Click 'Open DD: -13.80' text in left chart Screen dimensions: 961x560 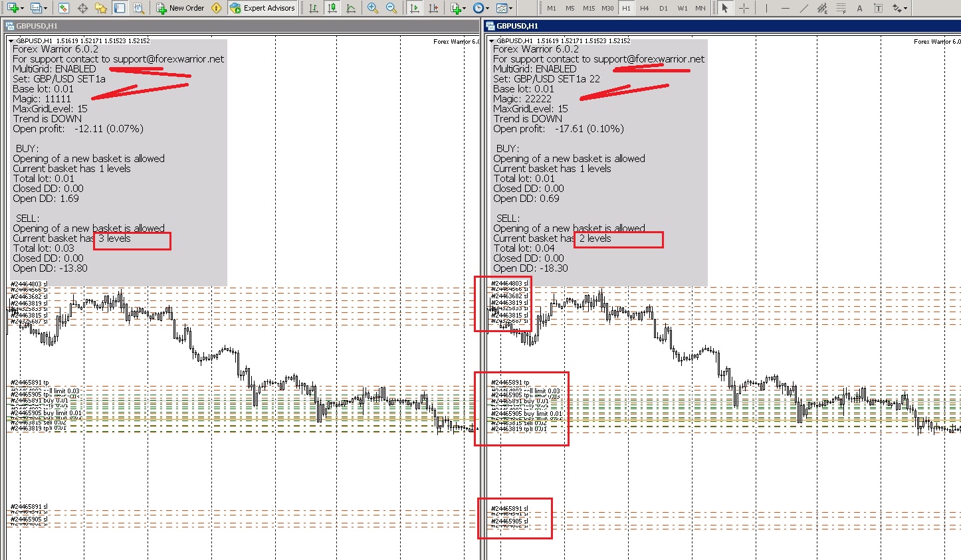[x=50, y=268]
